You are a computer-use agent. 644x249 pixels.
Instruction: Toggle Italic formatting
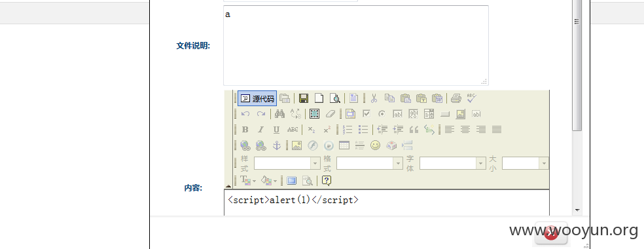[x=260, y=130]
